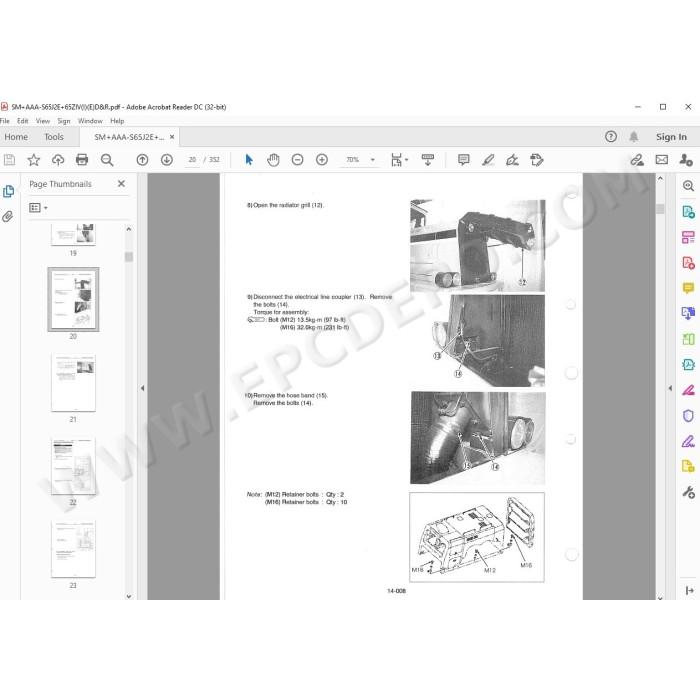Open the zoom level dropdown at 70%
700x700 pixels.
(x=373, y=160)
